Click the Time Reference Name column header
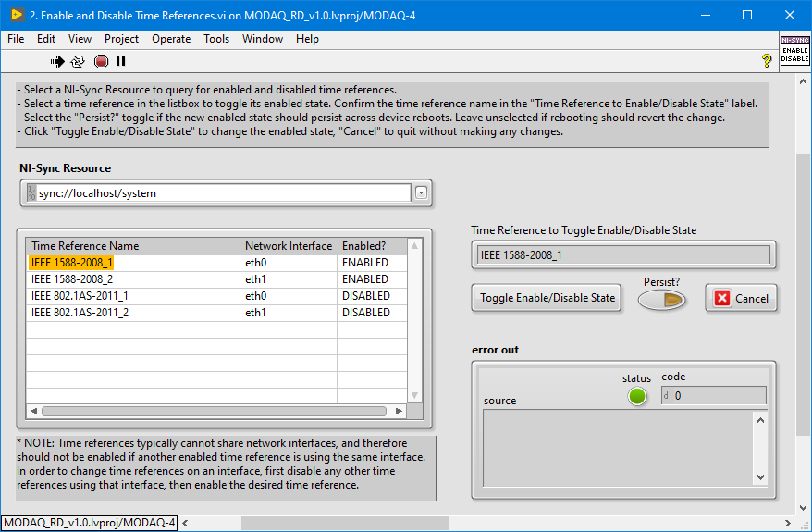The image size is (812, 532). 133,246
